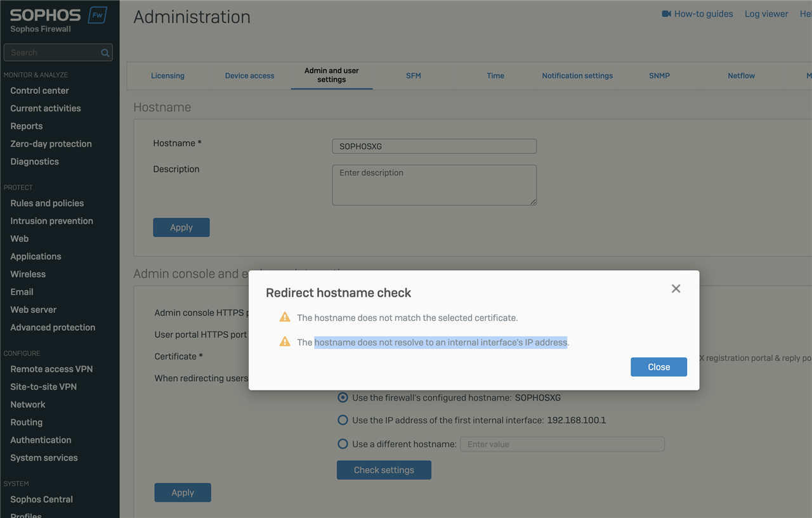Open the Log viewer link
Image resolution: width=812 pixels, height=518 pixels.
[766, 13]
